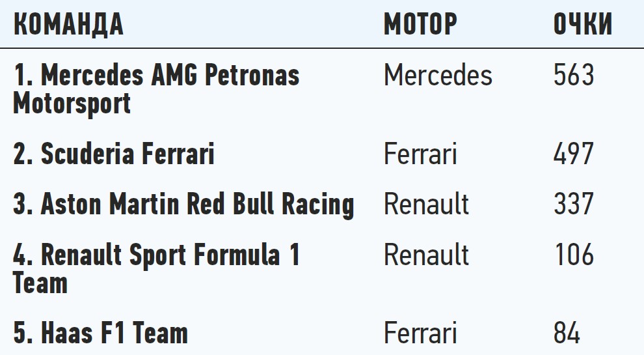Click the МОТОР column header
644x355 pixels.
[x=420, y=24]
